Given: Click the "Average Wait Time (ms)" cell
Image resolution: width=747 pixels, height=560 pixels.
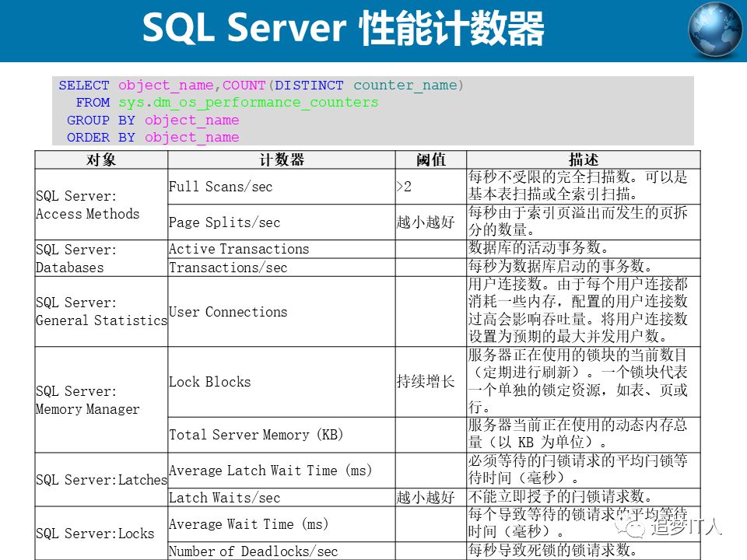Looking at the screenshot, I should tap(282, 524).
